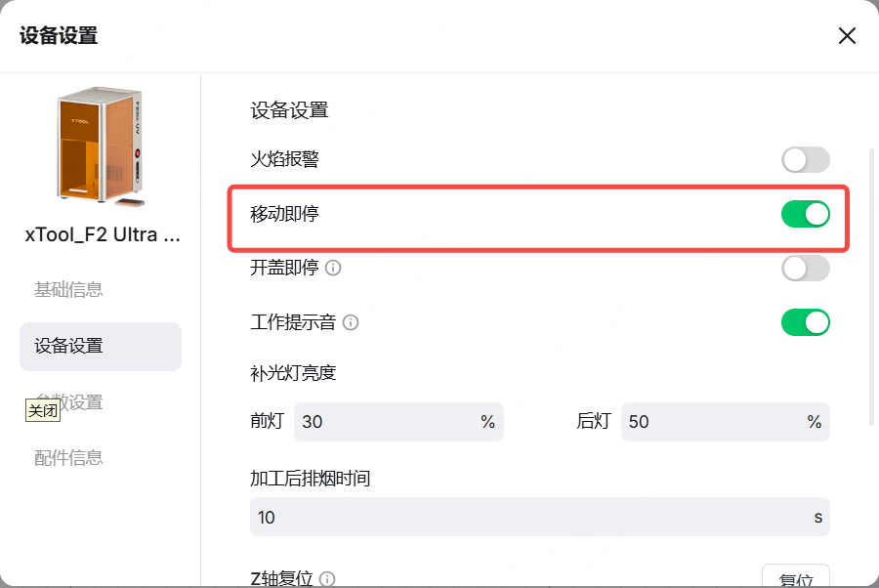Open the 基础信息 tab
Viewport: 879px width, 588px height.
pos(68,290)
